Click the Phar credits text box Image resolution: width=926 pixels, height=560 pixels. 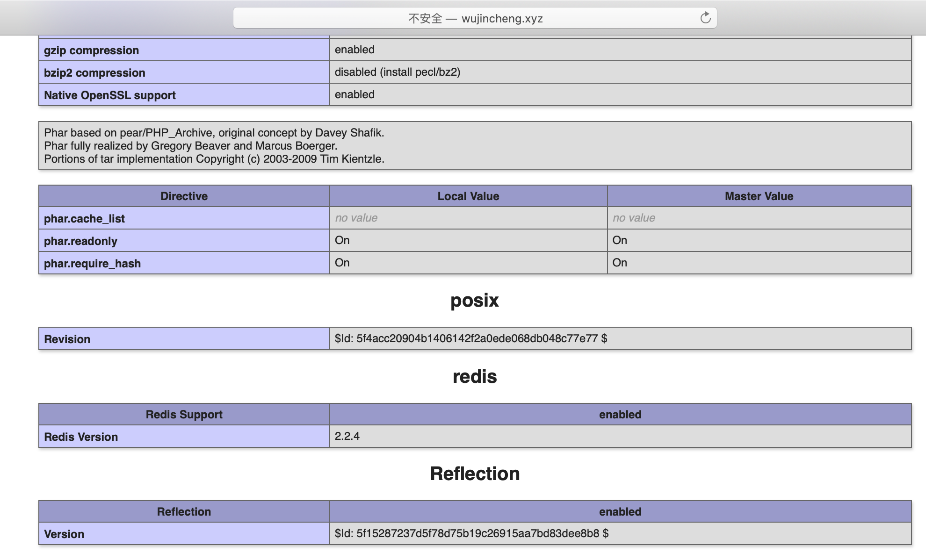[x=475, y=146]
